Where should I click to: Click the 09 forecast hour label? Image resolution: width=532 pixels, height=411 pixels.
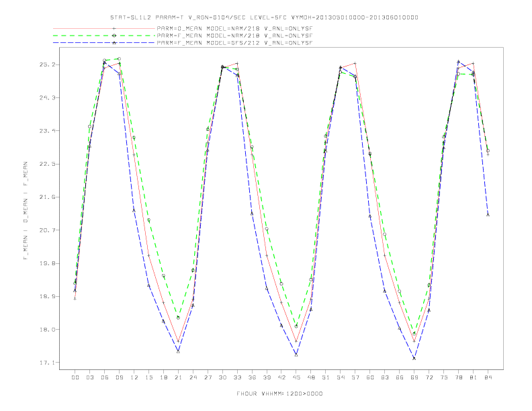[x=120, y=377]
